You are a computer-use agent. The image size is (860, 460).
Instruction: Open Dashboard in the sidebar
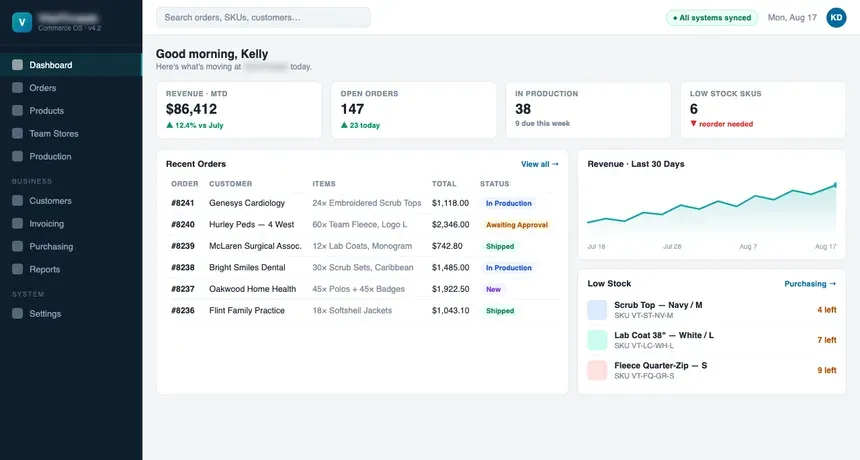tap(71, 65)
